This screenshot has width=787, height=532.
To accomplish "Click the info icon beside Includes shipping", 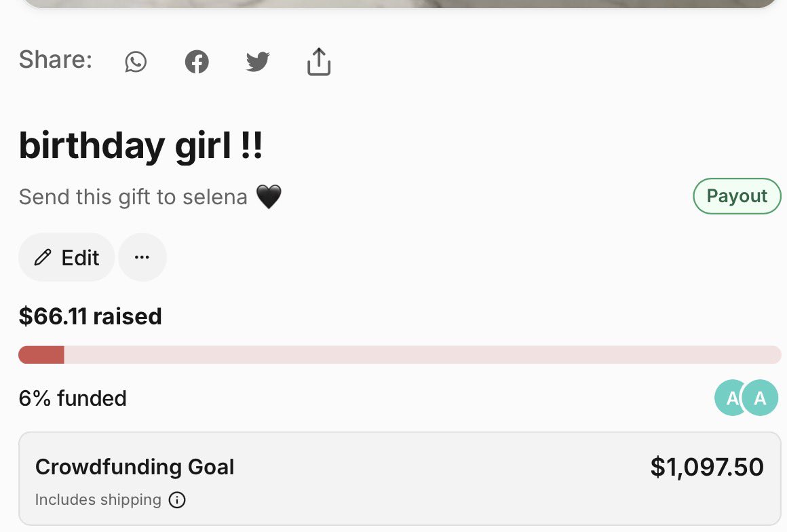I will point(176,500).
